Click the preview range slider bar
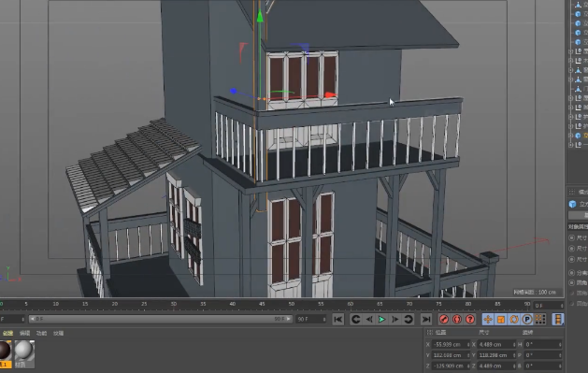Image resolution: width=588 pixels, height=373 pixels. point(161,319)
